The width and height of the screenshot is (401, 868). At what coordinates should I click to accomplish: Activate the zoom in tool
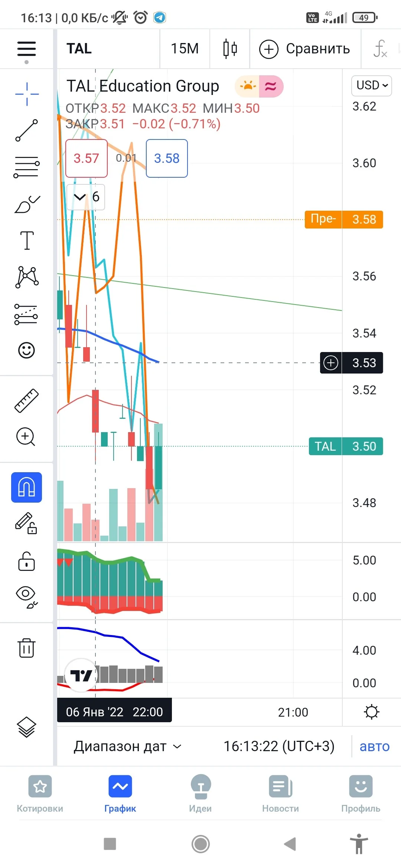coord(26,437)
